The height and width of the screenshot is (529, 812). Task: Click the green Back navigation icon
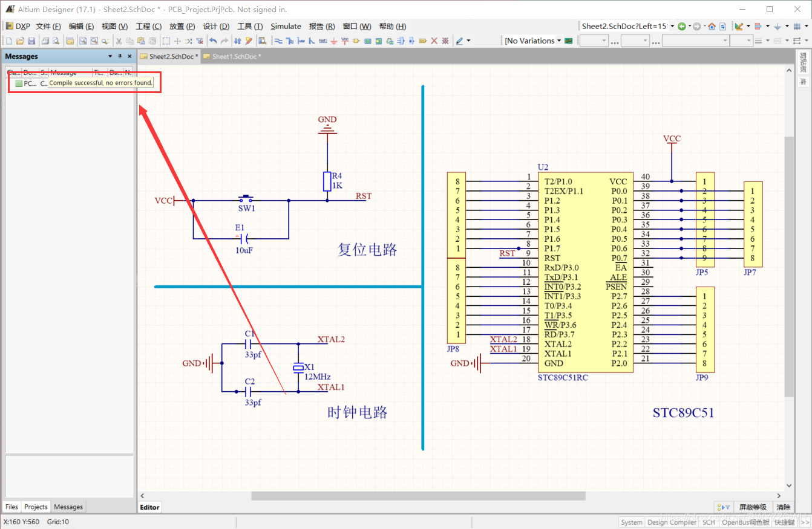tap(681, 26)
